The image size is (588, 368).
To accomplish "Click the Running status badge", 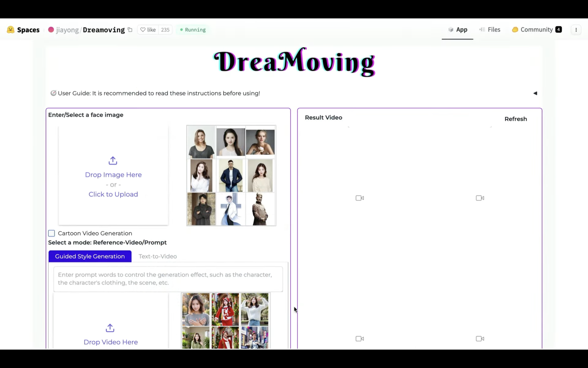I will (193, 30).
